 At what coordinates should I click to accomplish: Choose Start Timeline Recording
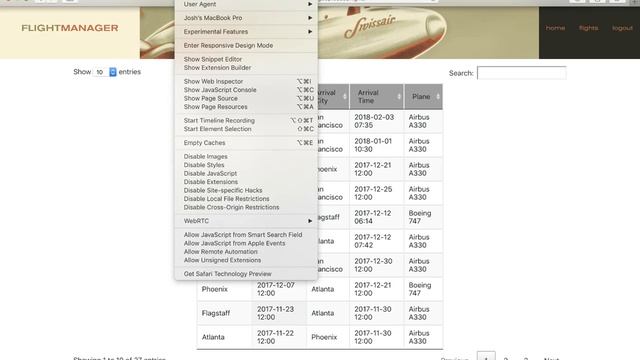click(x=246, y=120)
